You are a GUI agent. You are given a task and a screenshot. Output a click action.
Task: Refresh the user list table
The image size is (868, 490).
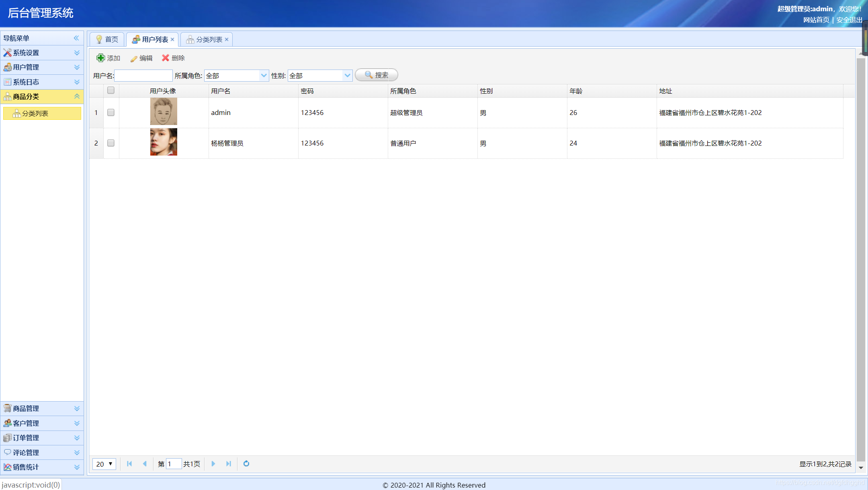(246, 464)
